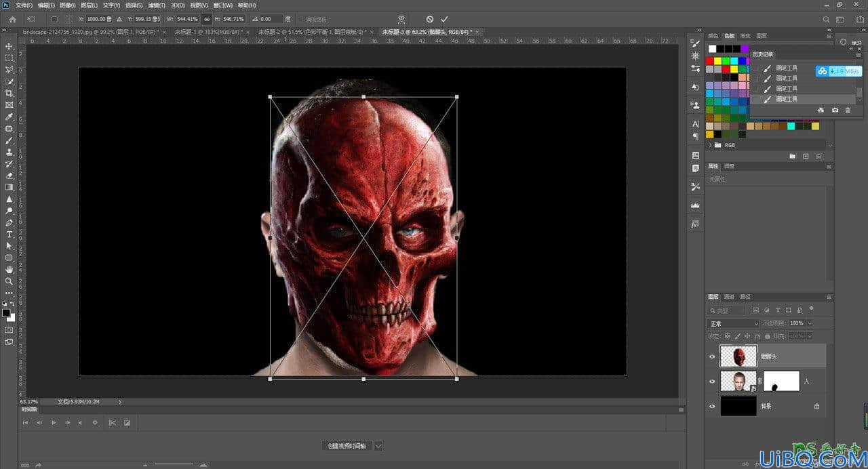Open the 图像(I) menu

67,5
